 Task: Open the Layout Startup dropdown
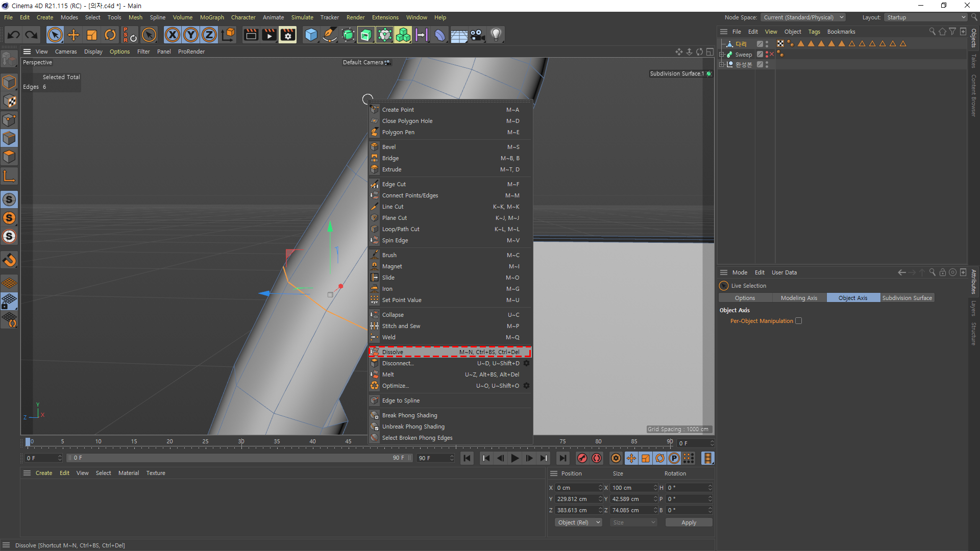coord(926,17)
